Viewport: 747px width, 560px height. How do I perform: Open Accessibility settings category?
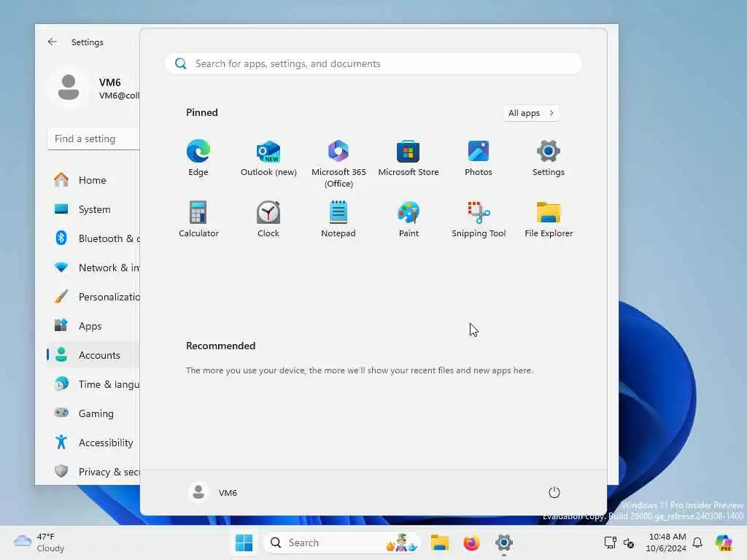[94, 443]
